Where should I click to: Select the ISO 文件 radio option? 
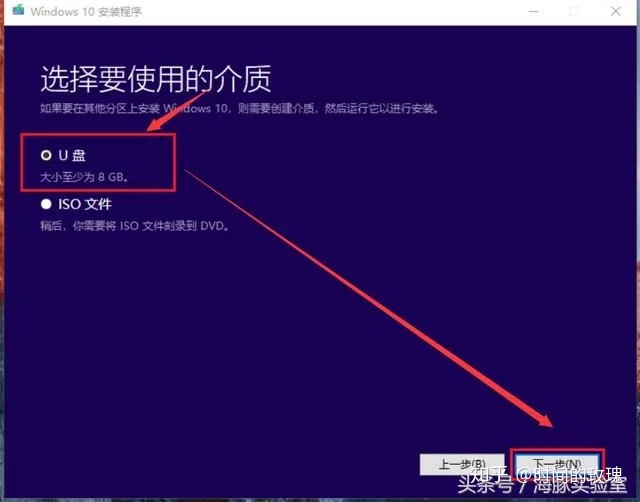(46, 204)
